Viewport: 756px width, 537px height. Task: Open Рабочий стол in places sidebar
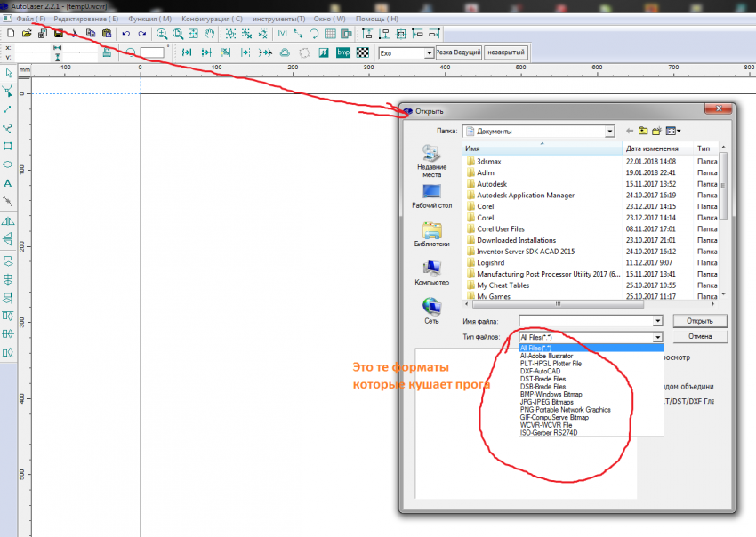point(431,197)
